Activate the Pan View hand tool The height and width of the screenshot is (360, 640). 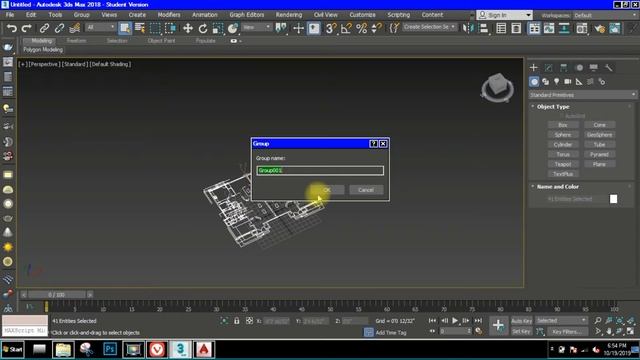[x=609, y=331]
